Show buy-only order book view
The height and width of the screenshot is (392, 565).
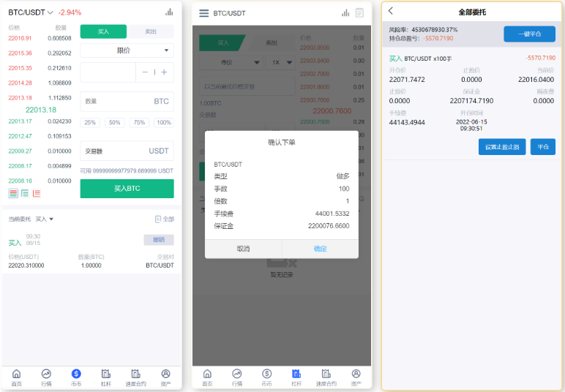(x=25, y=193)
